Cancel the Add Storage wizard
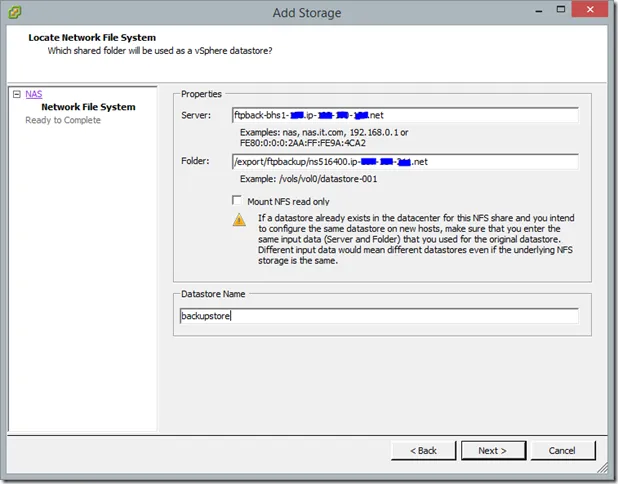 click(x=562, y=450)
